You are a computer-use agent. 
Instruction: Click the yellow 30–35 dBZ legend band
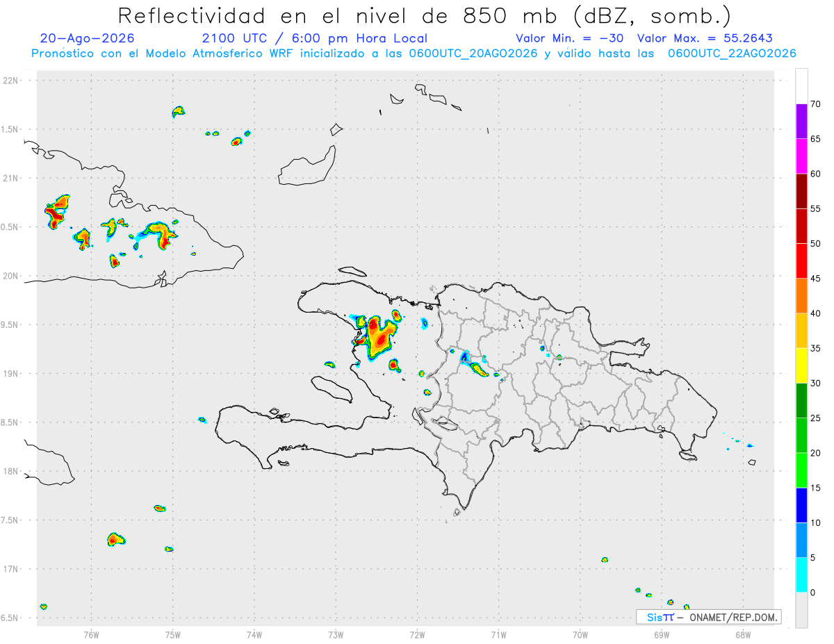pos(801,365)
